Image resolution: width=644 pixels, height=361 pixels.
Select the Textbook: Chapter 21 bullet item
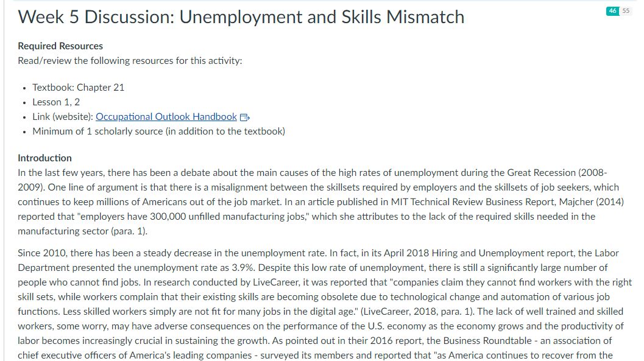point(77,87)
